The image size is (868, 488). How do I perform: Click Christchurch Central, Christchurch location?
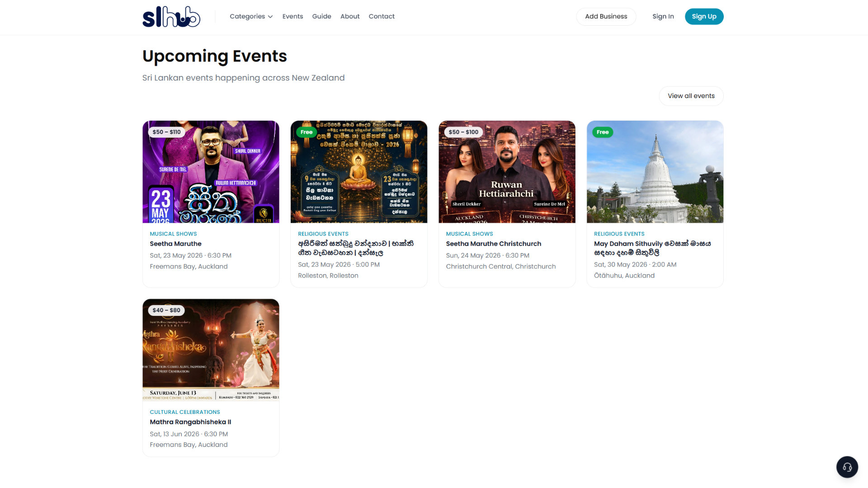(500, 267)
